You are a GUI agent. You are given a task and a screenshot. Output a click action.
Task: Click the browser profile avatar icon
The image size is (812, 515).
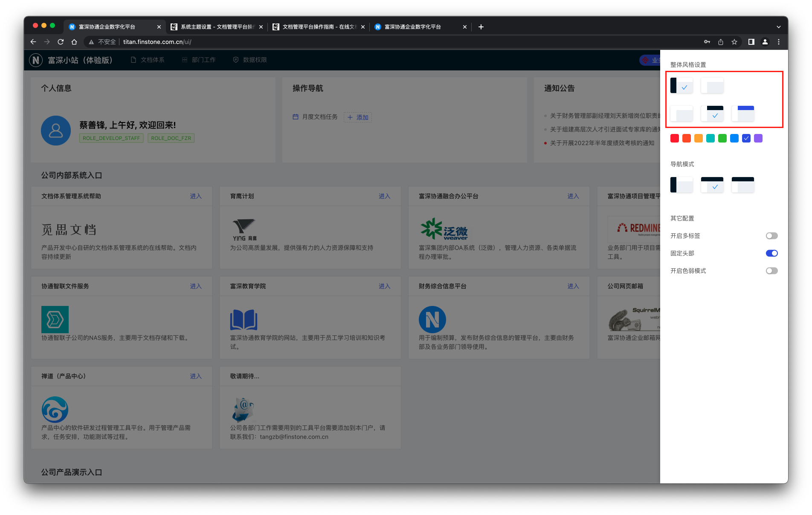[x=765, y=42]
